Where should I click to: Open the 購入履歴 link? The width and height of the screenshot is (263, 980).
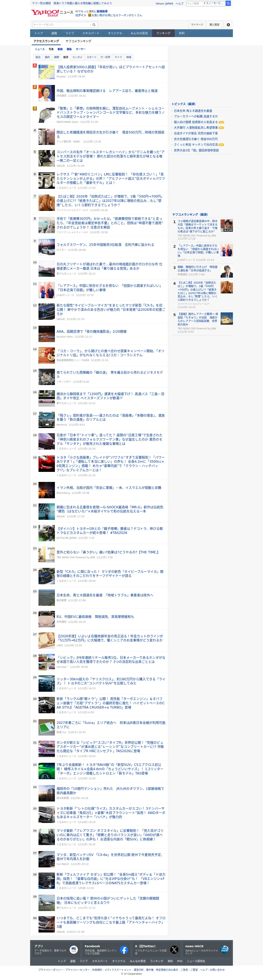point(214,25)
